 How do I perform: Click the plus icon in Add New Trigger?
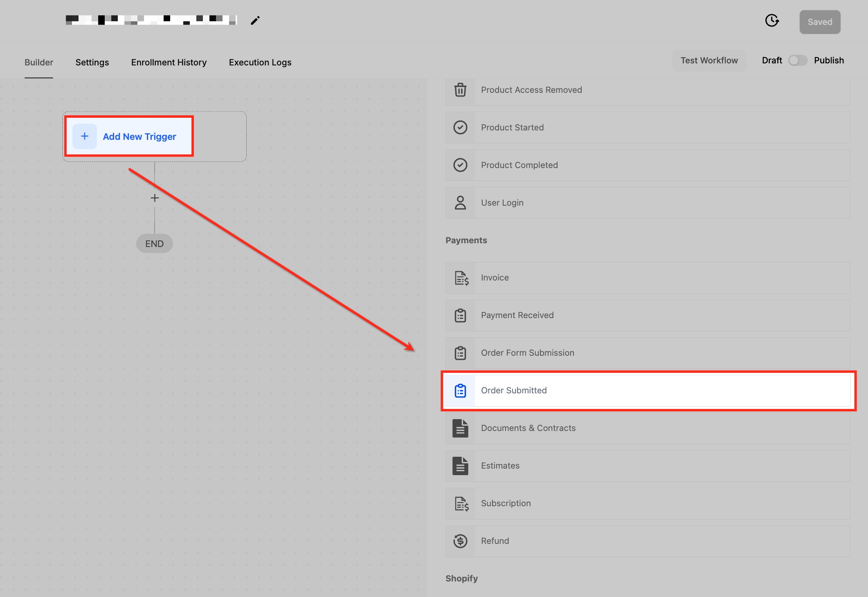click(85, 136)
